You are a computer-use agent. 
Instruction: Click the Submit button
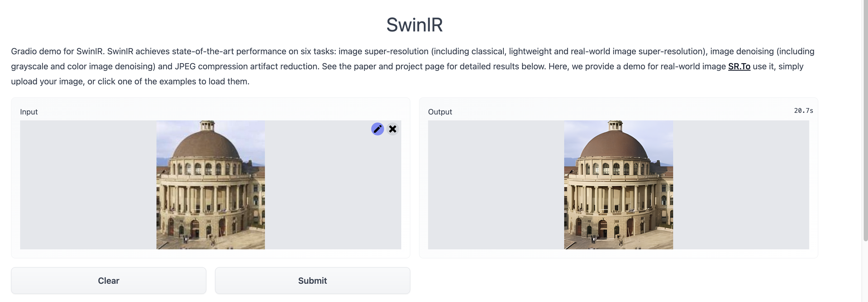click(x=312, y=281)
